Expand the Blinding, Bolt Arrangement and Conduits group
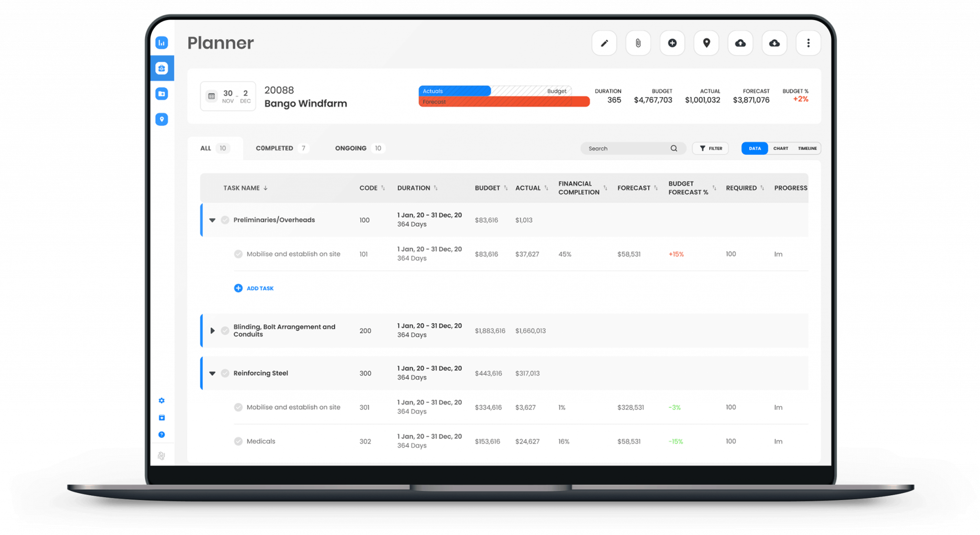 coord(212,330)
